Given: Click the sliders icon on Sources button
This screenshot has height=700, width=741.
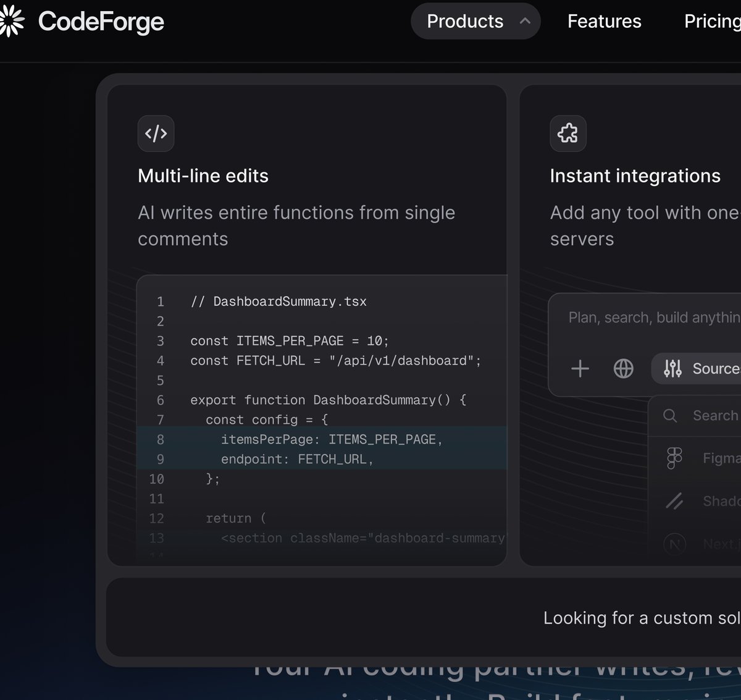Looking at the screenshot, I should (x=672, y=369).
